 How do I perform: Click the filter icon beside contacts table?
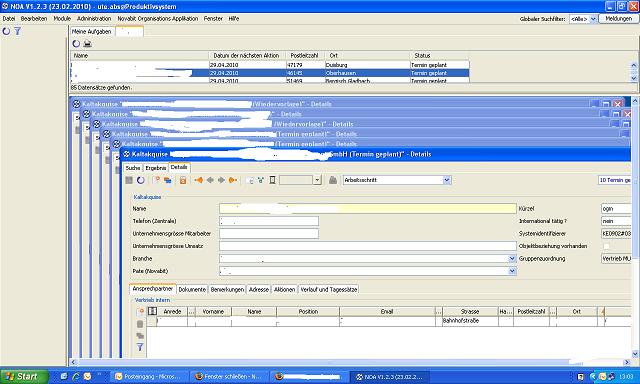[140, 347]
